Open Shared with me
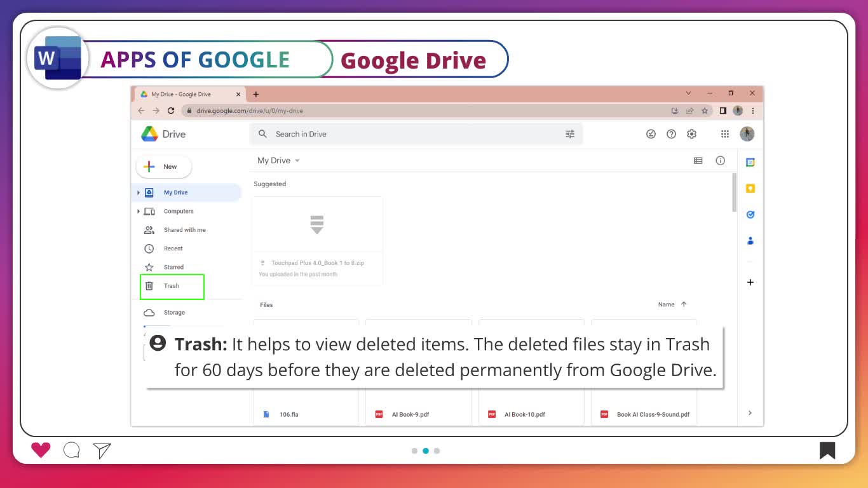868x488 pixels. [x=186, y=230]
